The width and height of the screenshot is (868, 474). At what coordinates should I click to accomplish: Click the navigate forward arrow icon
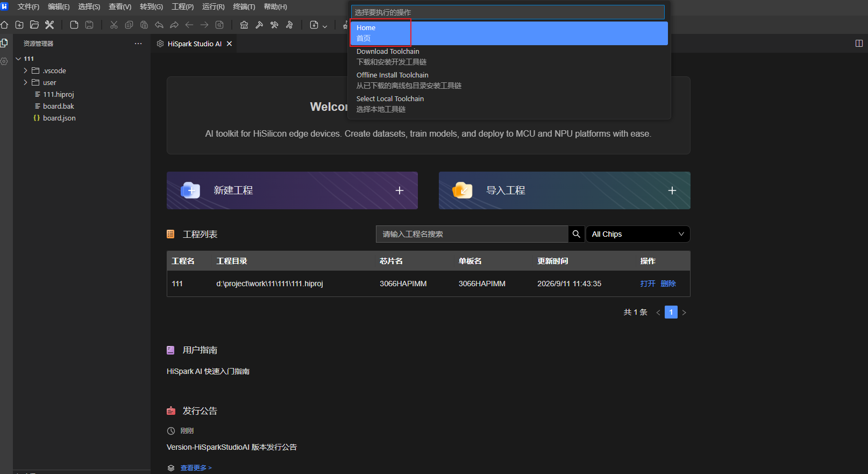204,25
